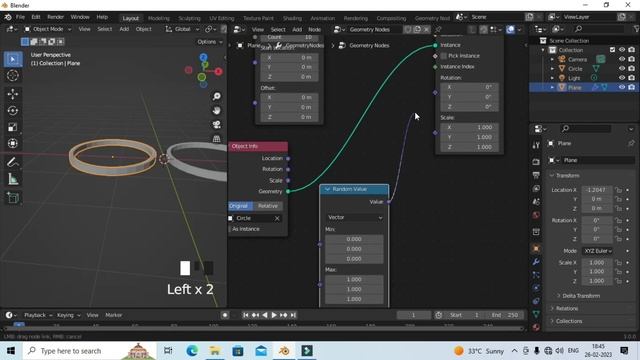Image resolution: width=640 pixels, height=360 pixels.
Task: Switch to the Shading workspace tab
Action: (x=292, y=18)
